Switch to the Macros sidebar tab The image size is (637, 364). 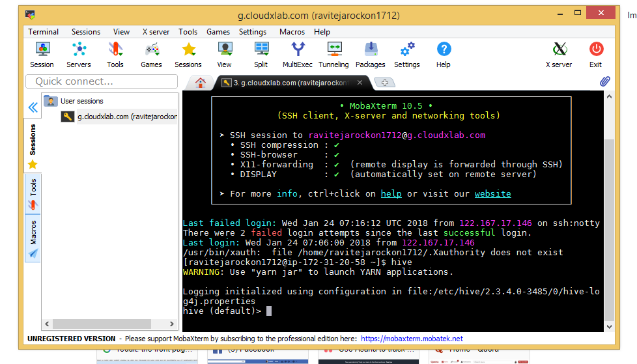[x=33, y=238]
